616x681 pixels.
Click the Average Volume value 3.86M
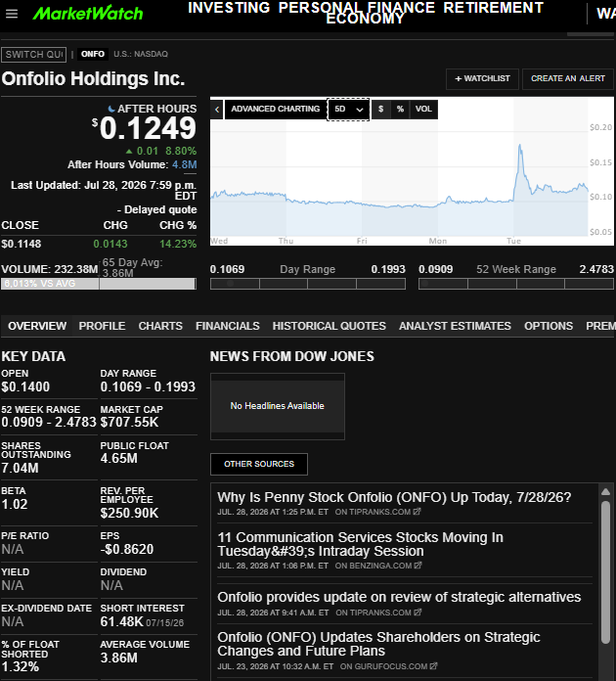click(119, 658)
